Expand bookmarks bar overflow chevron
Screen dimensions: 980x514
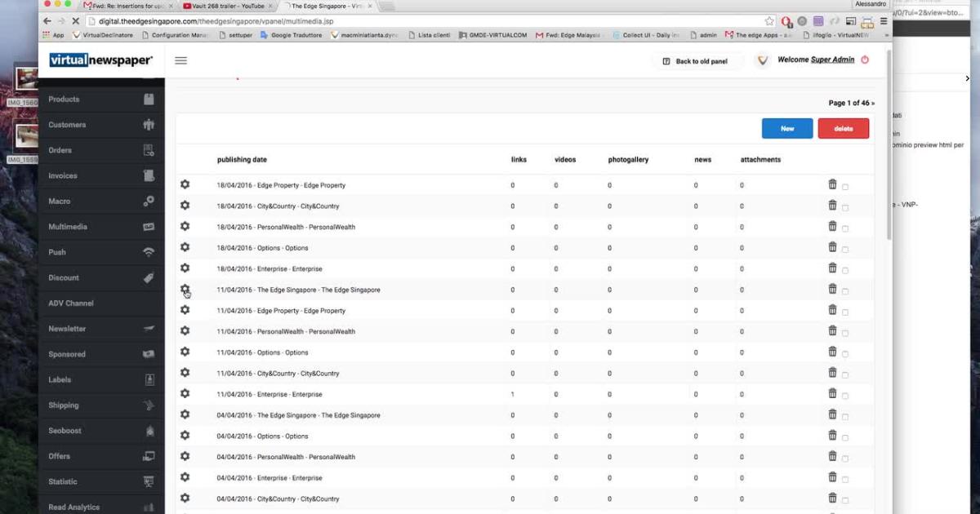(887, 35)
